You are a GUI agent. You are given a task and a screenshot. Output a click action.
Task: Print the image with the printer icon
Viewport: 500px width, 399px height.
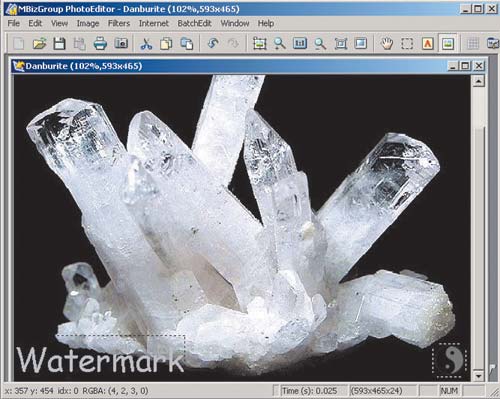click(x=100, y=43)
